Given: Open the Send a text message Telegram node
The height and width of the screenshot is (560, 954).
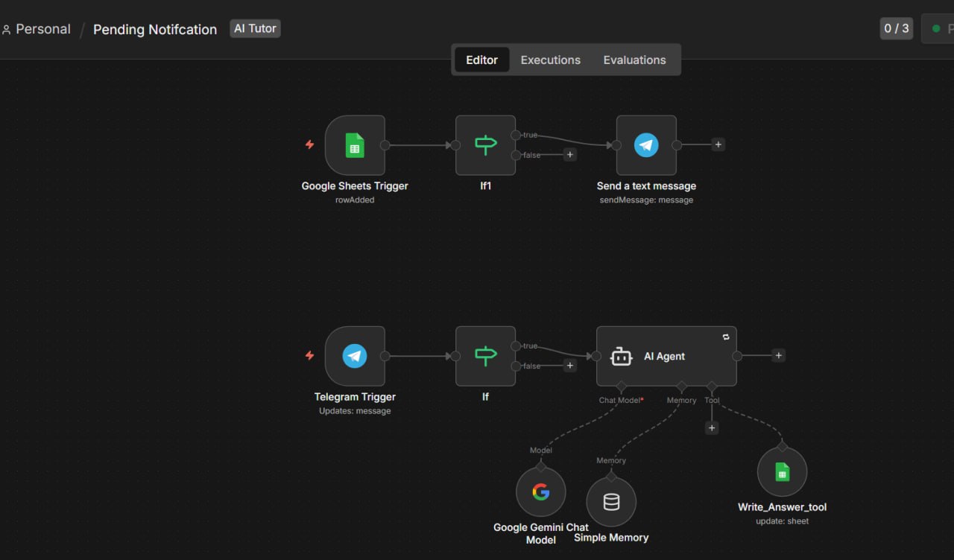Looking at the screenshot, I should (x=646, y=145).
